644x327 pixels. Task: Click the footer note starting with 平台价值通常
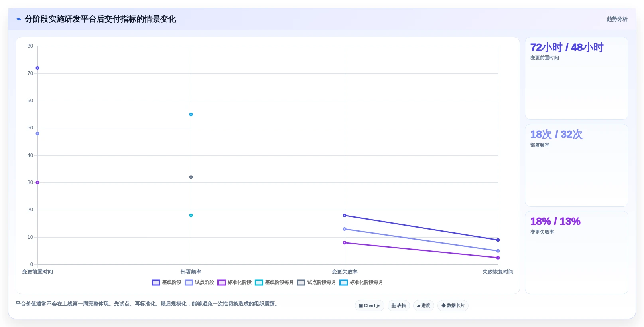[148, 304]
